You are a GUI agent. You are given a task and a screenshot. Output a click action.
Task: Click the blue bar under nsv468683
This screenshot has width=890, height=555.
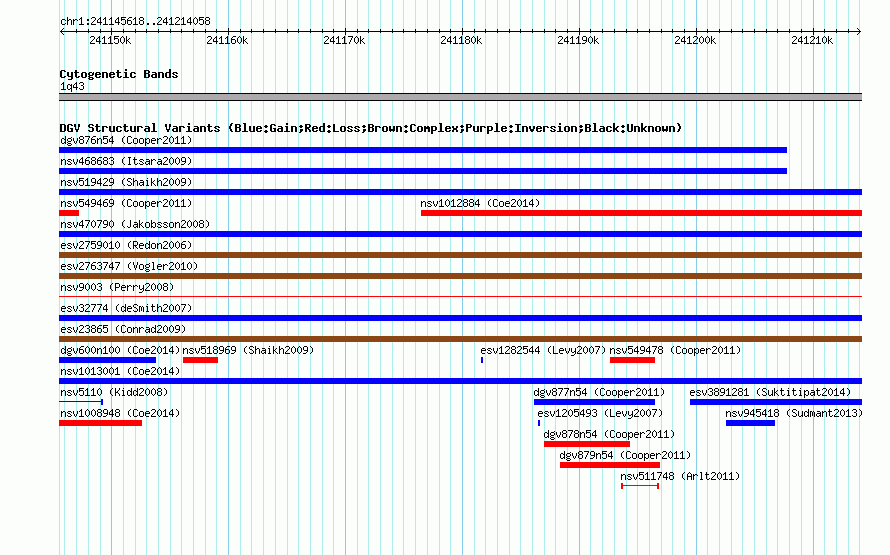point(423,171)
